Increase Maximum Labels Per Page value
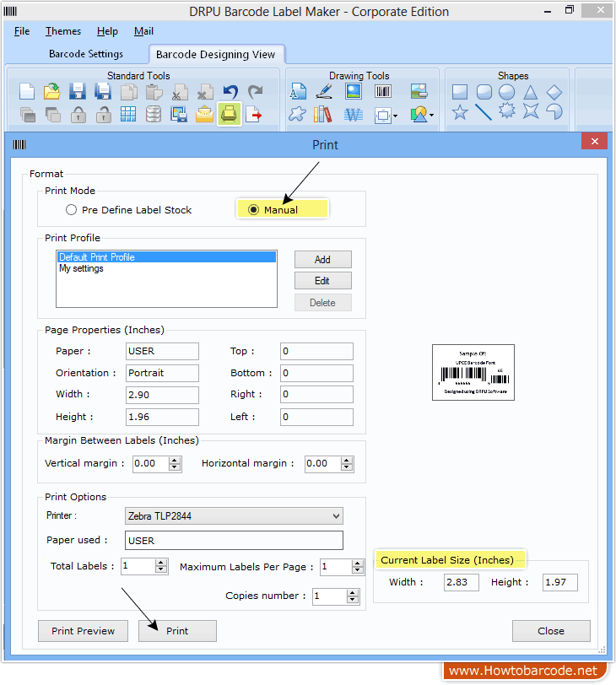616x685 pixels. coord(358,564)
